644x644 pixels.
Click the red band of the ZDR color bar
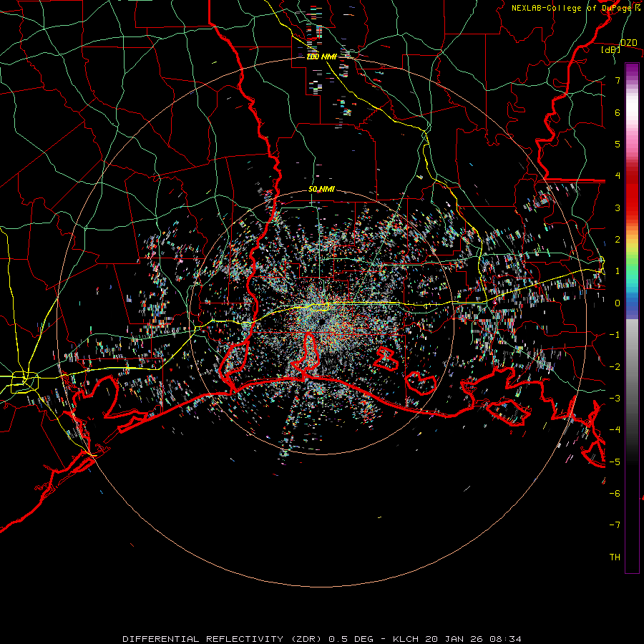pos(632,193)
